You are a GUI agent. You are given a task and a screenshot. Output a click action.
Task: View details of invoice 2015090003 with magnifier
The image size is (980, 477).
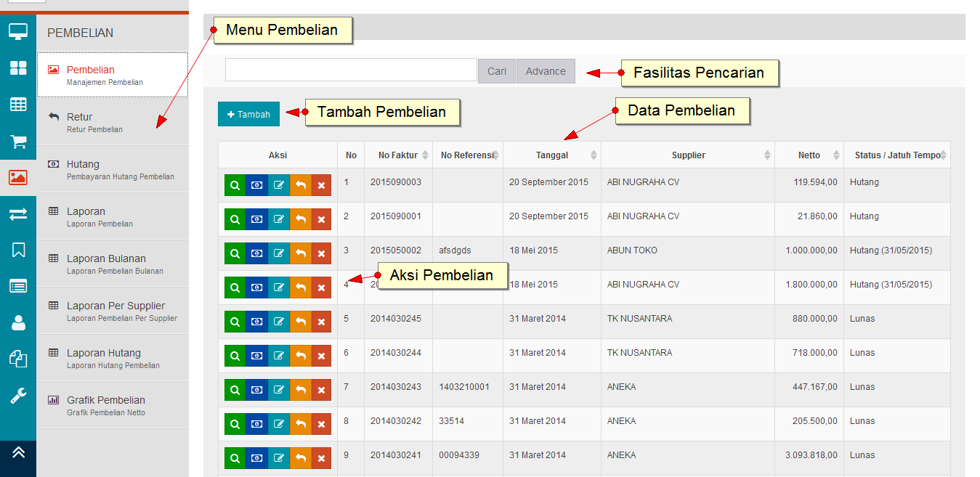point(235,186)
